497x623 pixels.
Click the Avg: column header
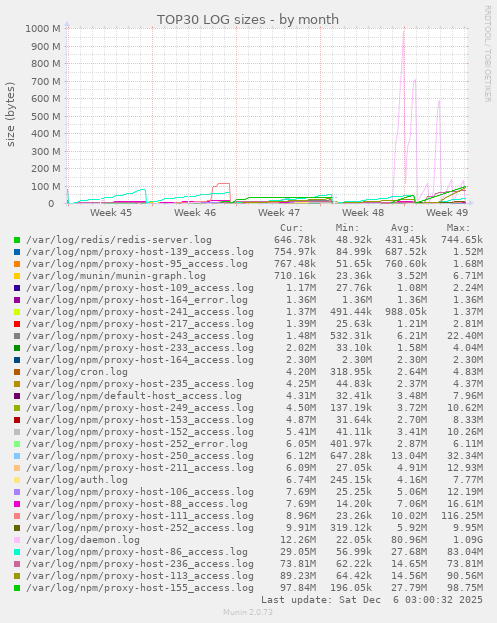[403, 228]
